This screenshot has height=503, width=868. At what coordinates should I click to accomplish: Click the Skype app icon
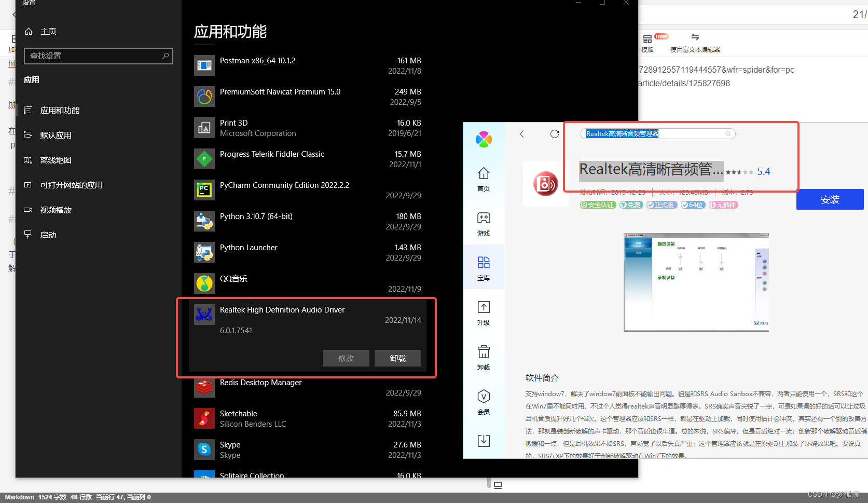coord(204,450)
